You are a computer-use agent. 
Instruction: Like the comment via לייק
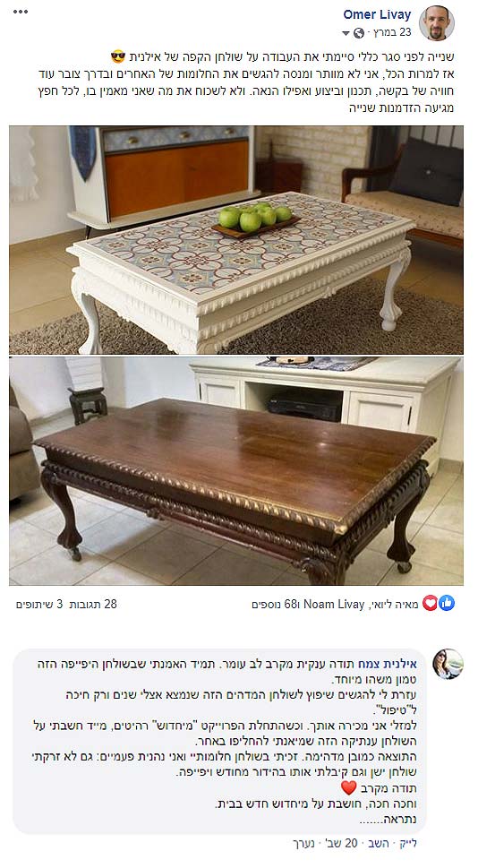pos(407,843)
